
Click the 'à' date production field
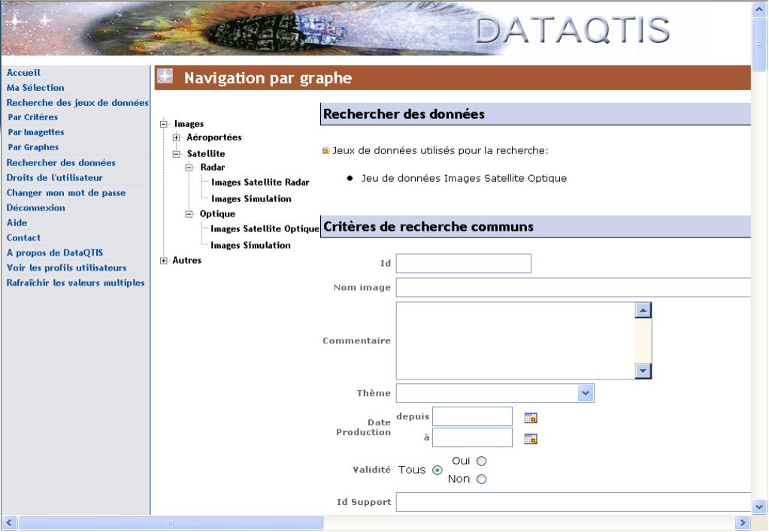[472, 437]
